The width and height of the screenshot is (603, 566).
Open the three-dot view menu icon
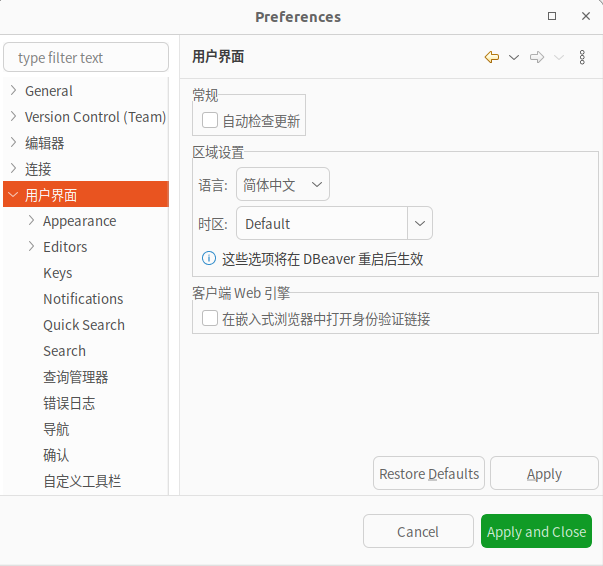point(582,58)
